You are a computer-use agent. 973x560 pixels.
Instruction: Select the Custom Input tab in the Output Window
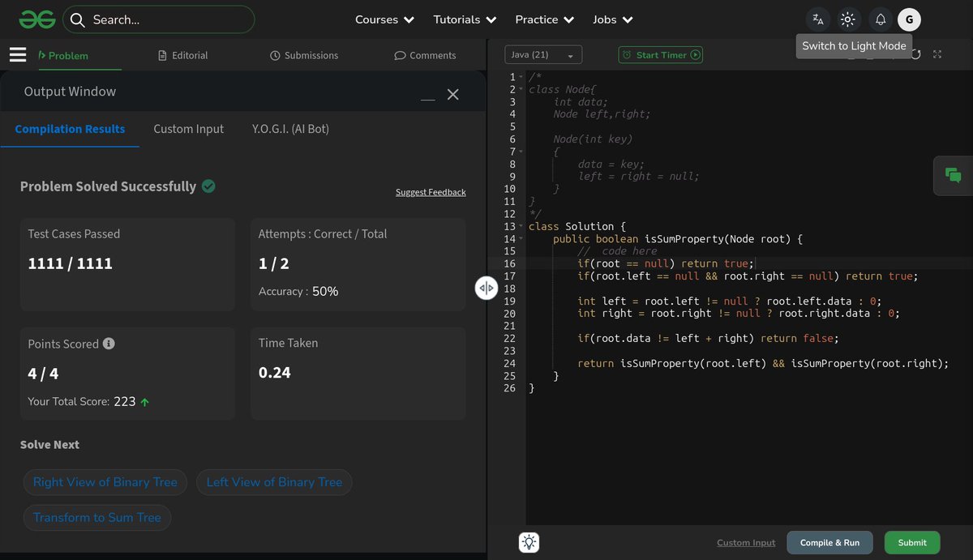[x=189, y=129]
